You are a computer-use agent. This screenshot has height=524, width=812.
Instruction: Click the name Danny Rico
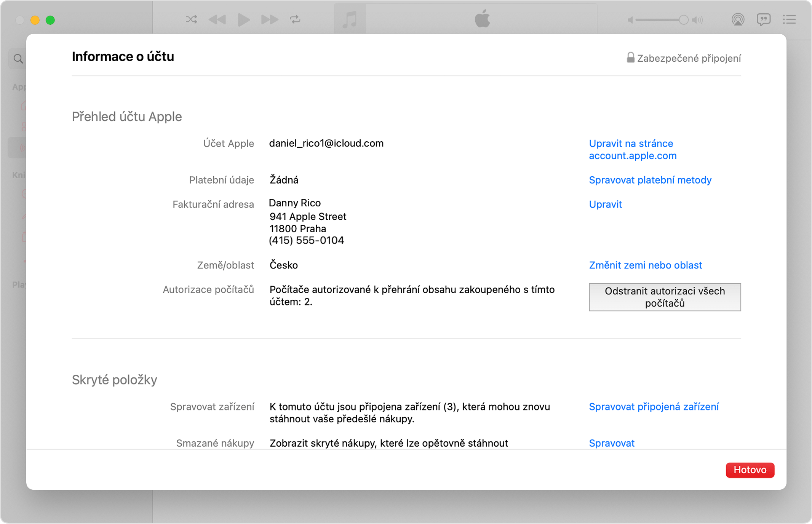coord(295,203)
